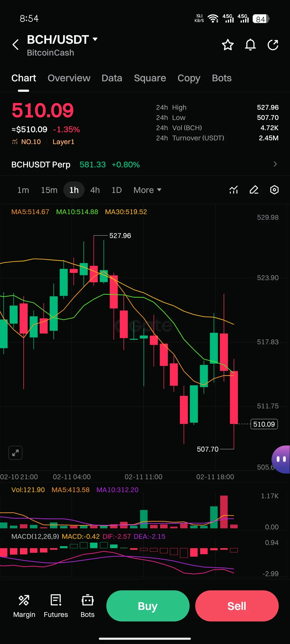Viewport: 290px width, 644px height.
Task: Switch to the Chart tab
Action: pos(24,78)
